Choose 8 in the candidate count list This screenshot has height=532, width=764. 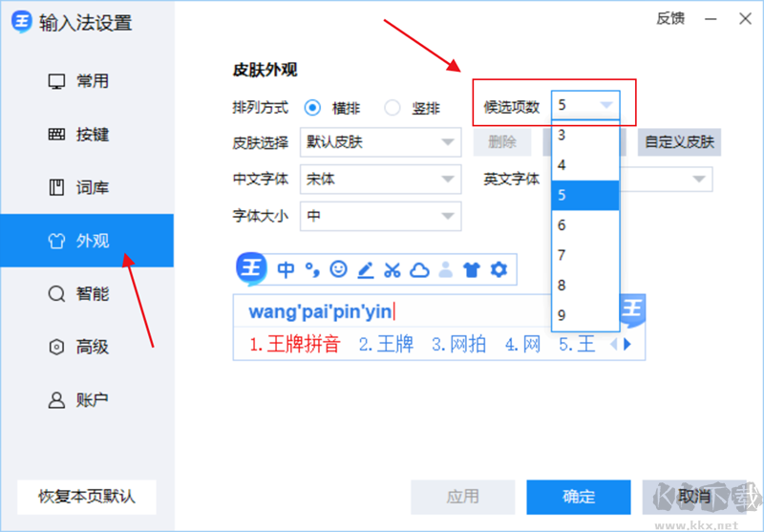point(585,286)
